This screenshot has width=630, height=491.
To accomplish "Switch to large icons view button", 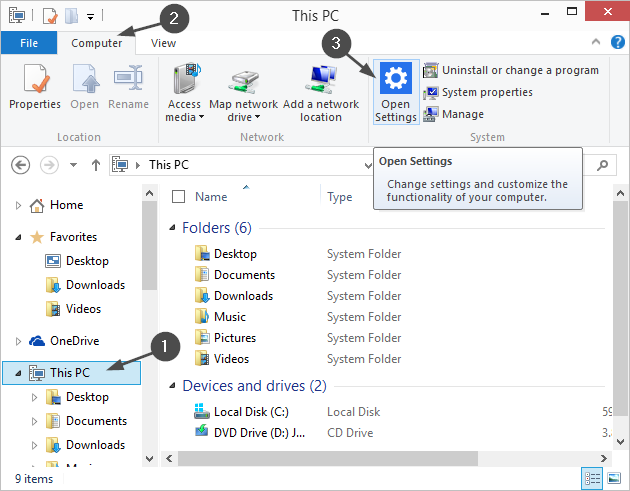I will pos(614,479).
